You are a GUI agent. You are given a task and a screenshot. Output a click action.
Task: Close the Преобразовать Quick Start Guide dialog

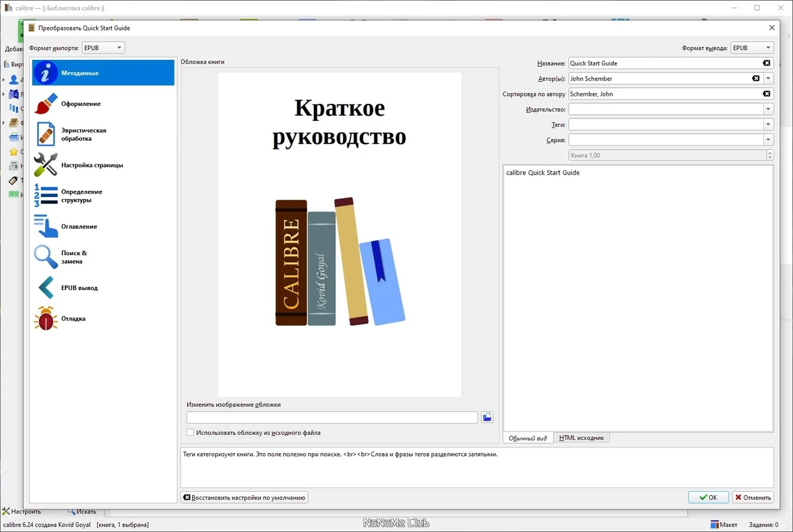(x=772, y=28)
